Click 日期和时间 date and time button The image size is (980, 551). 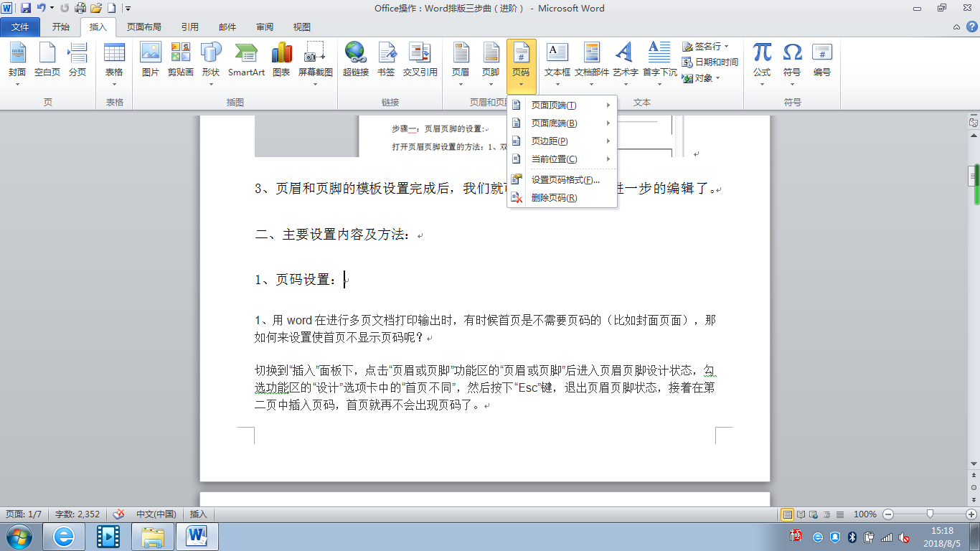pyautogui.click(x=710, y=62)
